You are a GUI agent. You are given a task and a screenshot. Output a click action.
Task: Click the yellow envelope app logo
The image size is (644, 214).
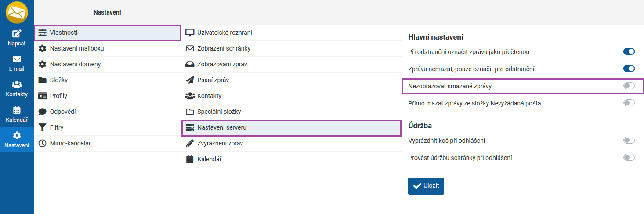click(x=17, y=12)
